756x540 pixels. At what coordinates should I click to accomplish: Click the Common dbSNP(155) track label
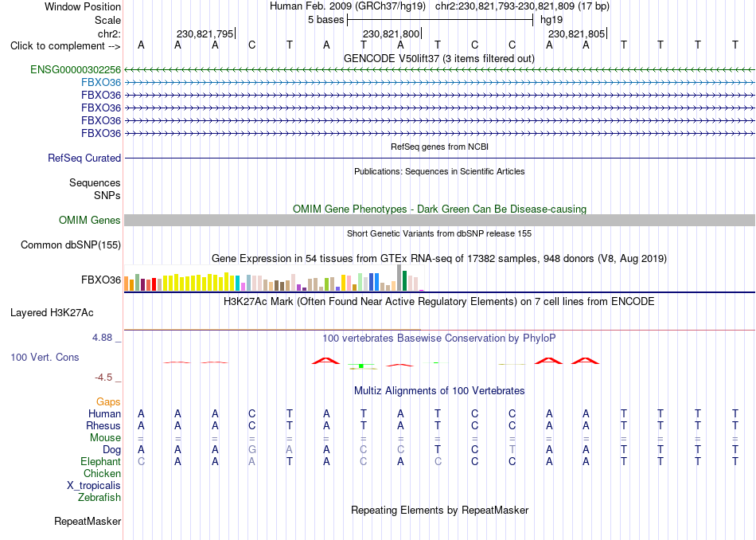point(71,245)
